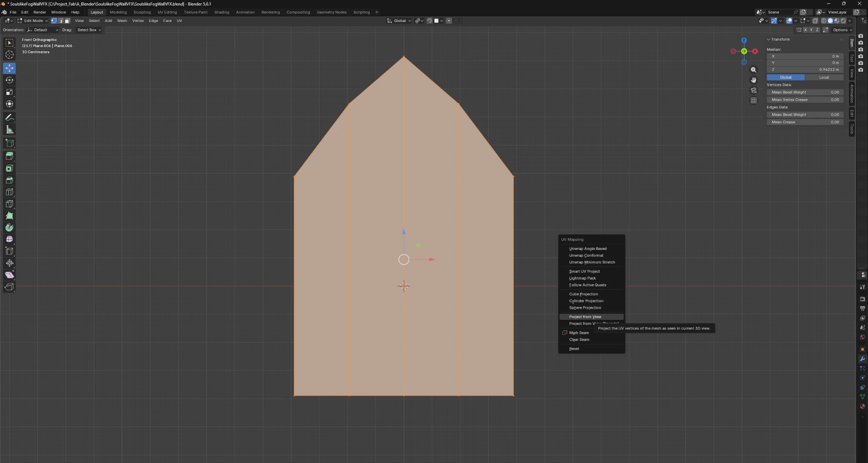This screenshot has width=868, height=463.
Task: Select the Add Cube tool
Action: 9,143
